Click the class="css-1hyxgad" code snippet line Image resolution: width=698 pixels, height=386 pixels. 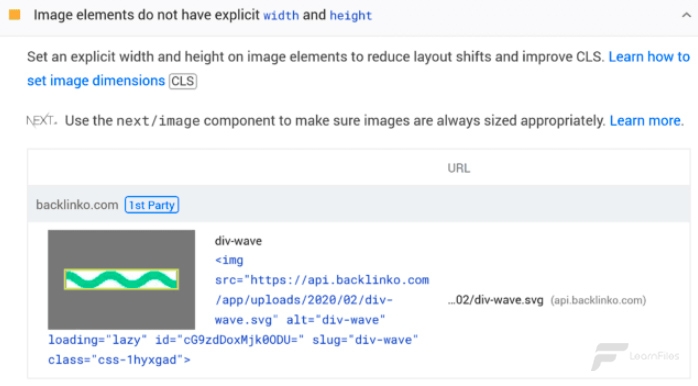coord(119,360)
